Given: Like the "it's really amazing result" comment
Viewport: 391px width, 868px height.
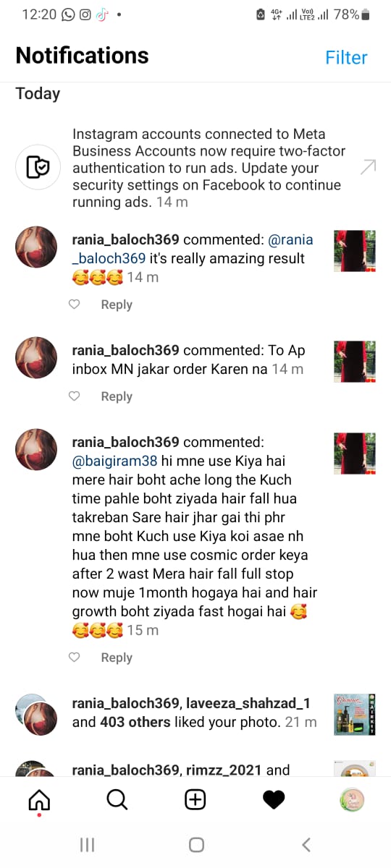Looking at the screenshot, I should point(74,305).
